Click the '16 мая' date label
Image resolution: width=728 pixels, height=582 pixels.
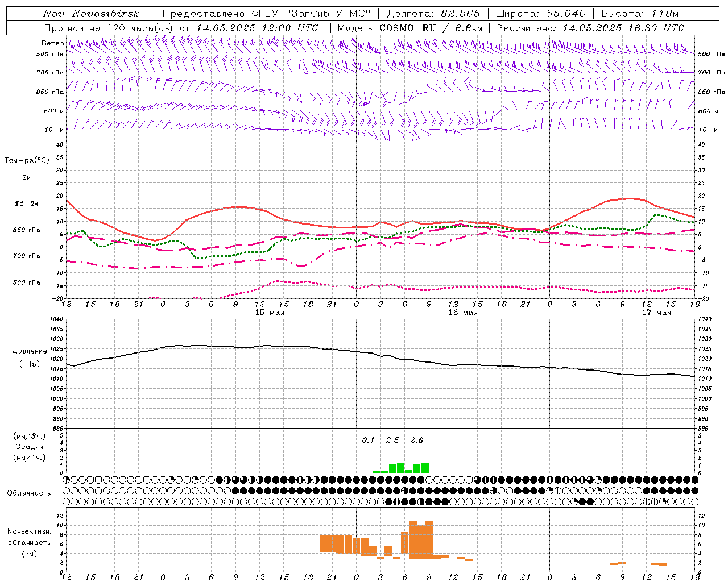(463, 313)
